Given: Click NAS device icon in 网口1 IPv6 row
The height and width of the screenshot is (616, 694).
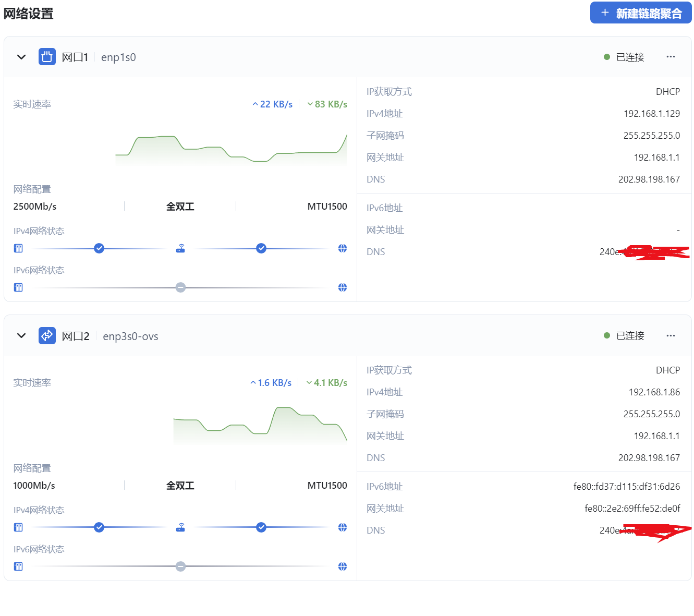Looking at the screenshot, I should pyautogui.click(x=18, y=287).
